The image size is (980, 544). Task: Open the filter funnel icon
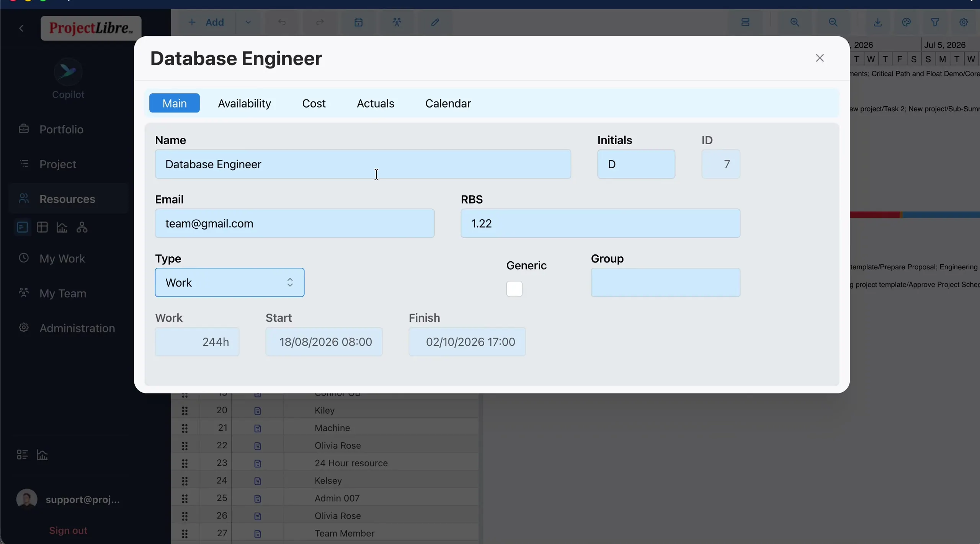coord(935,22)
